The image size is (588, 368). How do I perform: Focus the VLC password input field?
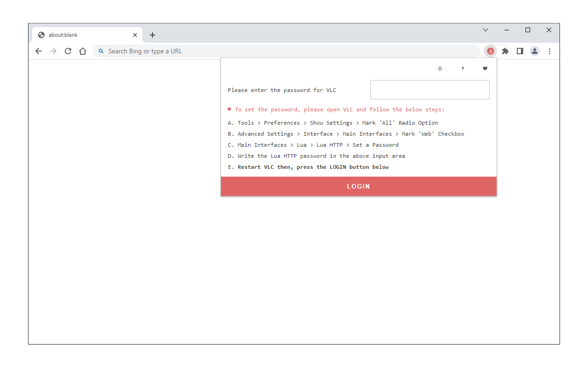(x=430, y=90)
